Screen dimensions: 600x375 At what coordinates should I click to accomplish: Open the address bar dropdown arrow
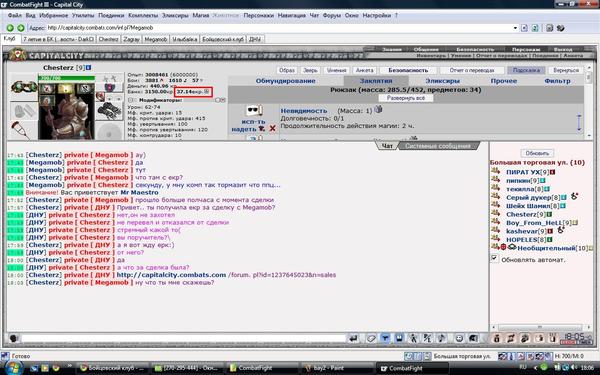[x=515, y=28]
